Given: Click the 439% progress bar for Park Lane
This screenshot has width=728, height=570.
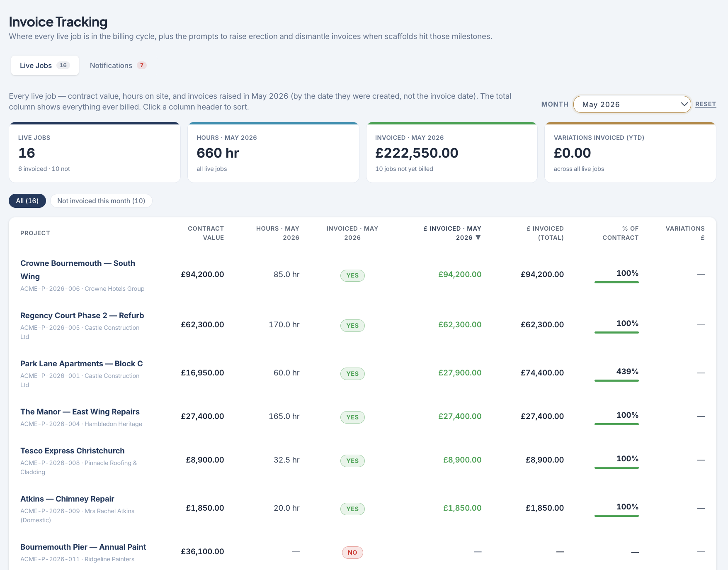Looking at the screenshot, I should [x=616, y=380].
